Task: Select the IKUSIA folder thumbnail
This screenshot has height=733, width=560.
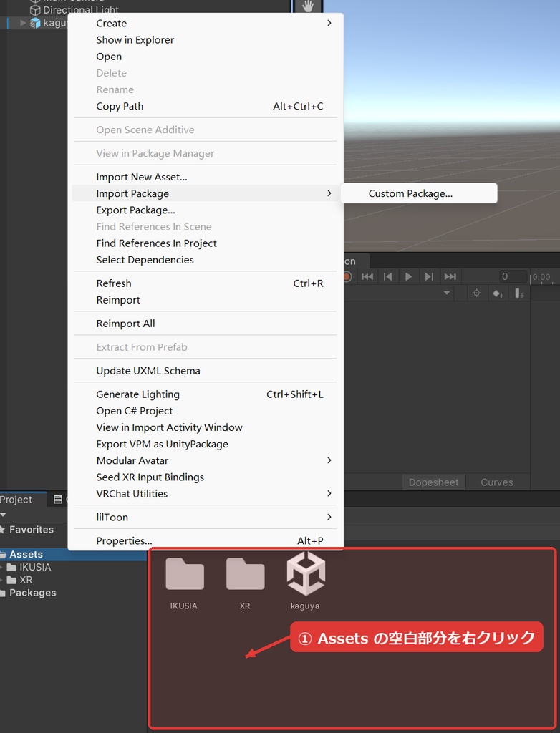Action: [184, 573]
